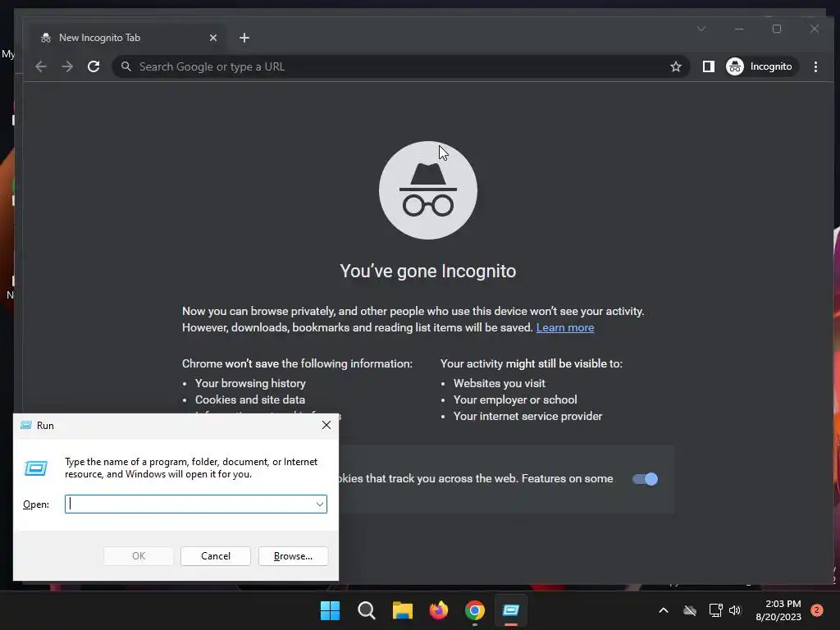The width and height of the screenshot is (840, 630).
Task: Click Your internet service provider text
Action: pos(527,416)
